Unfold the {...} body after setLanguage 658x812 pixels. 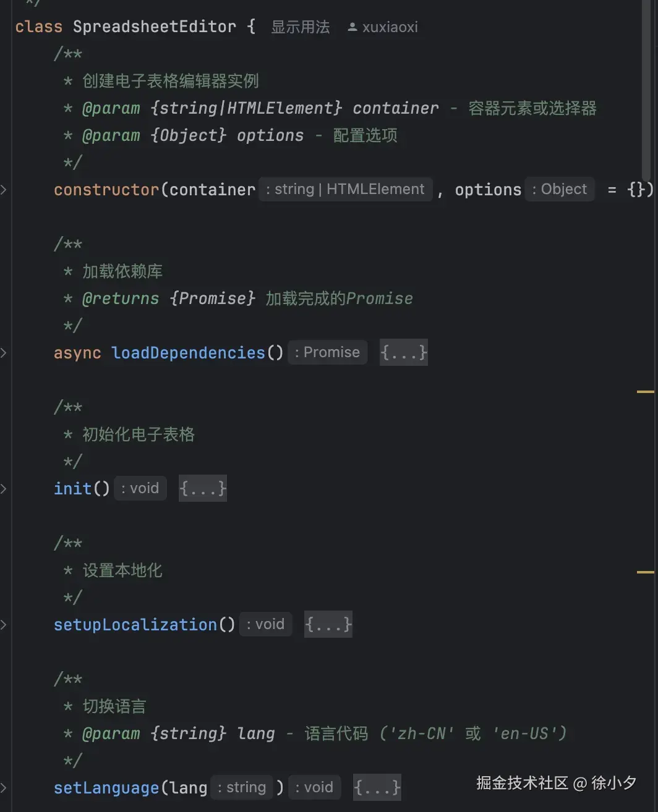377,788
